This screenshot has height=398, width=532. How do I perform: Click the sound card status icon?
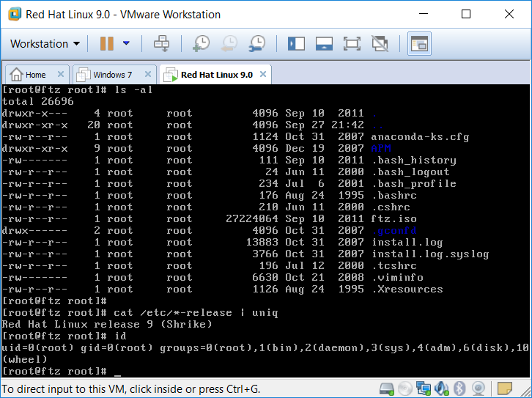coord(441,388)
